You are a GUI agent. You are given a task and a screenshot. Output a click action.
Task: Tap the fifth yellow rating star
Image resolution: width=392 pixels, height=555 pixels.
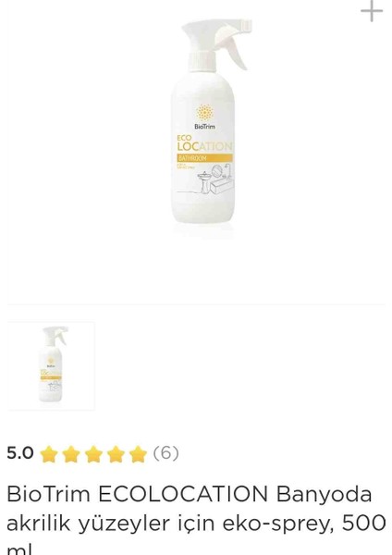(x=138, y=454)
